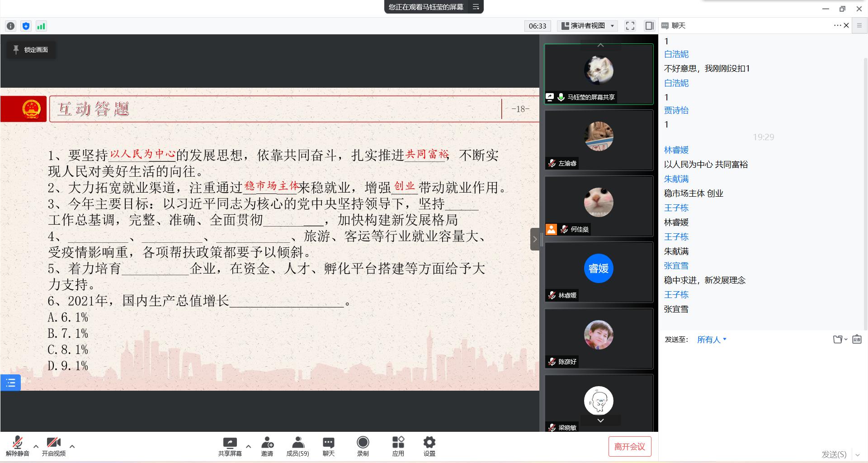This screenshot has width=868, height=463.
Task: Click the Lock Screen (锁定画面) button
Action: pos(31,50)
